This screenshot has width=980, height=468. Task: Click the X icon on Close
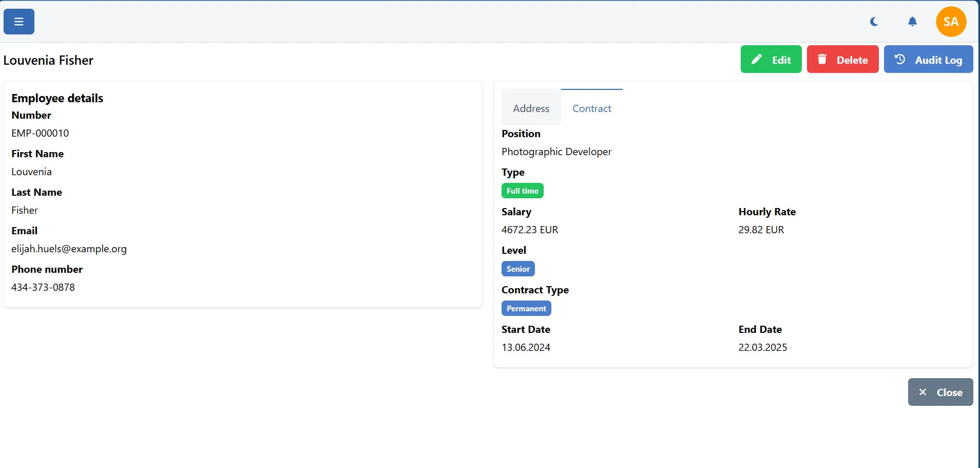[923, 392]
